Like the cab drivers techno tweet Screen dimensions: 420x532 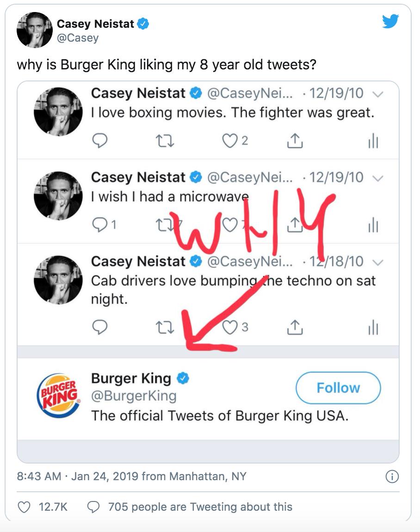click(x=230, y=327)
